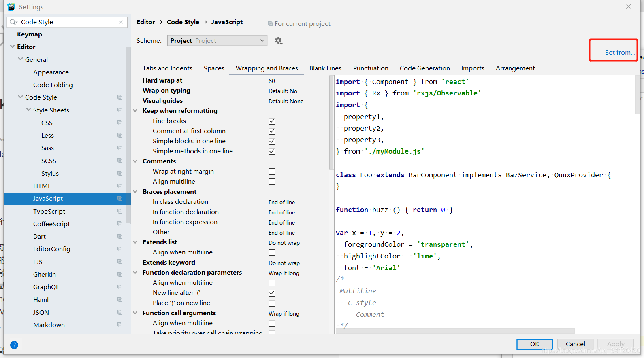Image resolution: width=644 pixels, height=358 pixels.
Task: Click the code preview horizontal scrollbar
Action: (455, 331)
